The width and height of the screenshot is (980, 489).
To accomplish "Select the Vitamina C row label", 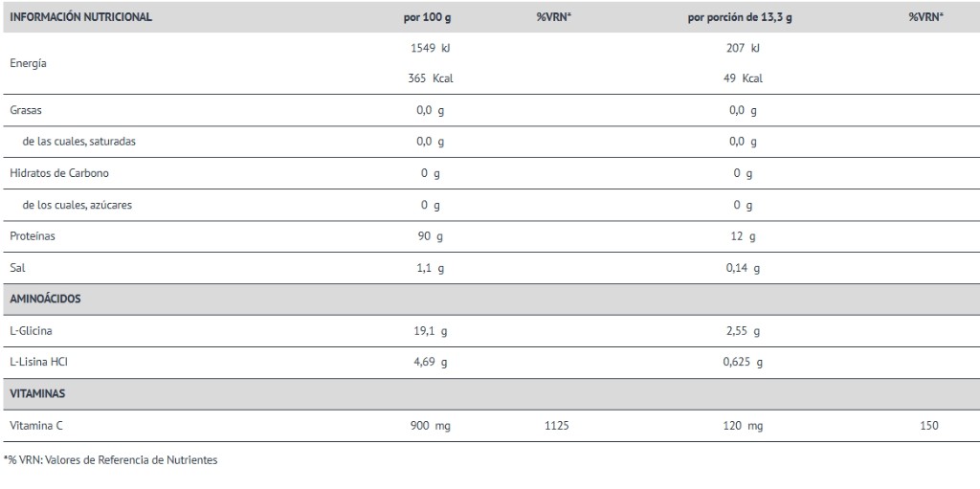I will click(x=36, y=426).
